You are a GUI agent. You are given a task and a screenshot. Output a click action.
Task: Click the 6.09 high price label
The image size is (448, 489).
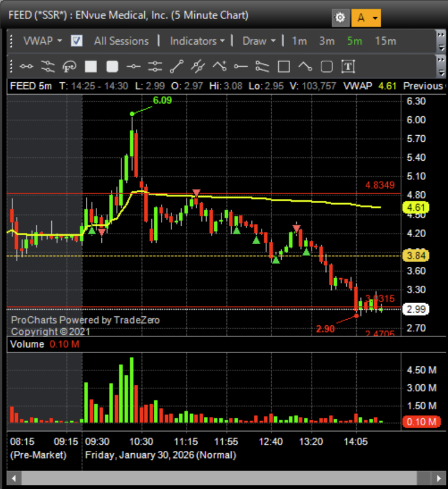pos(162,101)
